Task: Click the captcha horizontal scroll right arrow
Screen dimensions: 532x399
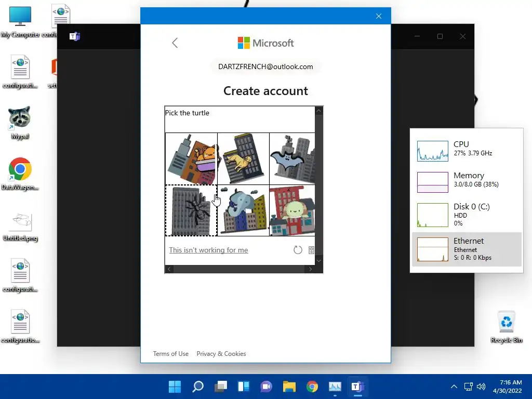Action: (x=310, y=269)
